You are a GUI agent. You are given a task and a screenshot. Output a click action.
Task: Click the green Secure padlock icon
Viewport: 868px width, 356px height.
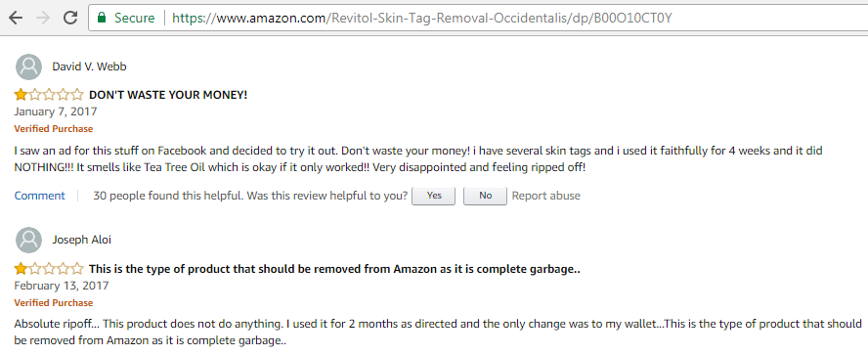click(x=102, y=18)
